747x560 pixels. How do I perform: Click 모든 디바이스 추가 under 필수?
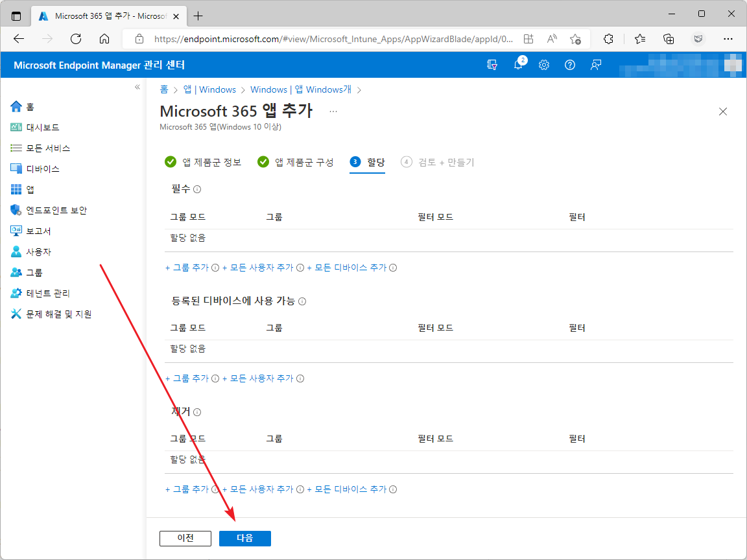coord(347,268)
